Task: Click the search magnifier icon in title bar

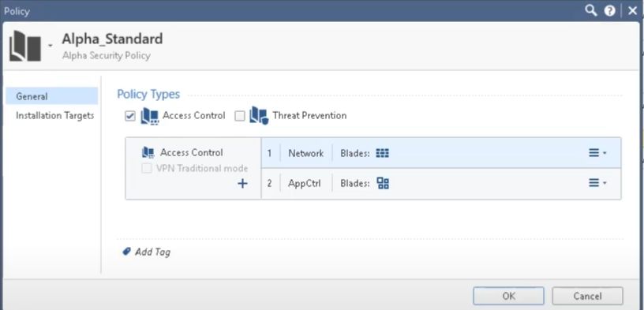Action: [591, 11]
